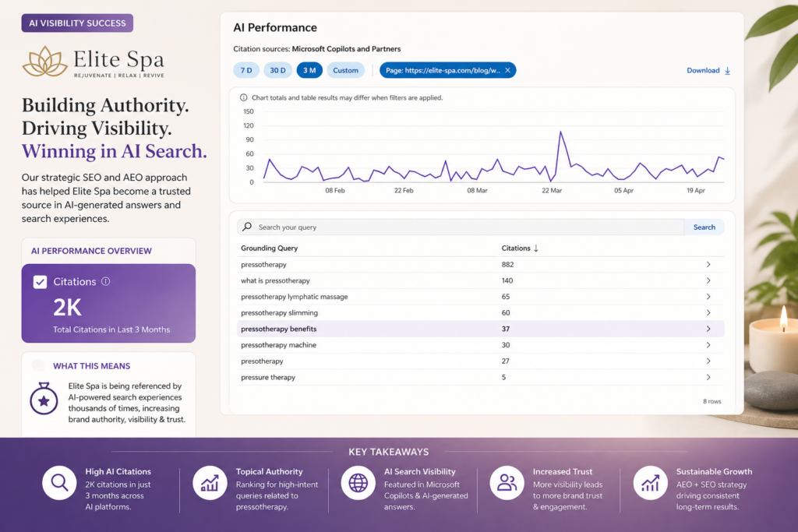Click the WHAT THIS MEANS heading

[x=92, y=365]
